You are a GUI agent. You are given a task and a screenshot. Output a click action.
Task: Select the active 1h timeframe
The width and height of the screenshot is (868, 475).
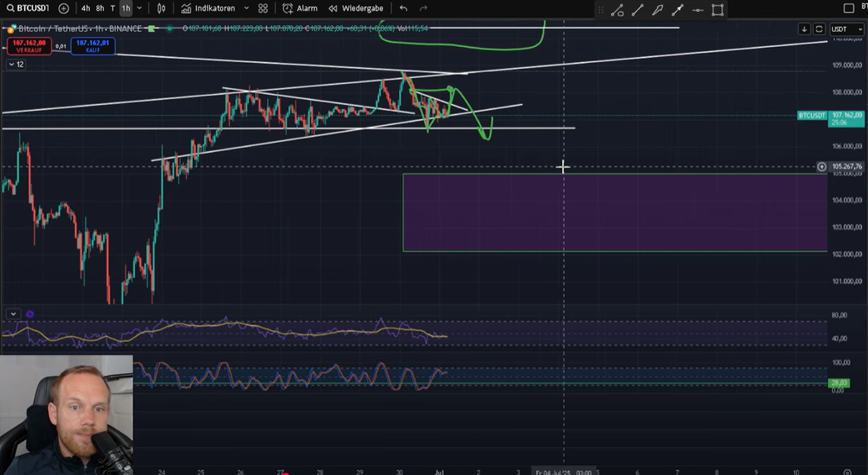126,8
